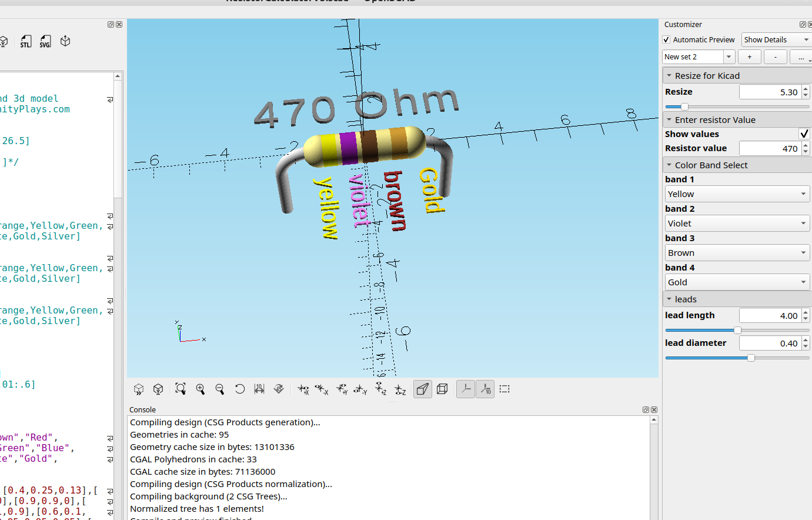This screenshot has width=812, height=520.
Task: Click the Zoom Out magnifier icon
Action: pyautogui.click(x=220, y=389)
